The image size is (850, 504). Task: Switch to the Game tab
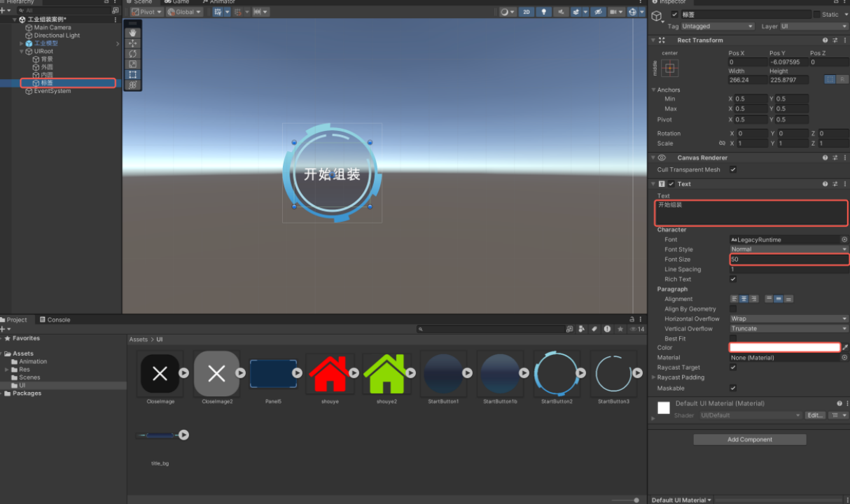176,2
